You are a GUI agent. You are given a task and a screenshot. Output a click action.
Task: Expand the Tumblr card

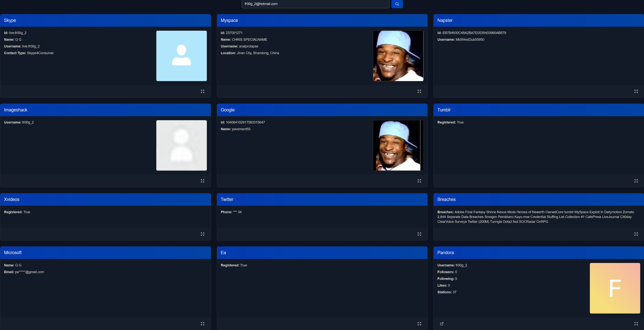pos(636,181)
